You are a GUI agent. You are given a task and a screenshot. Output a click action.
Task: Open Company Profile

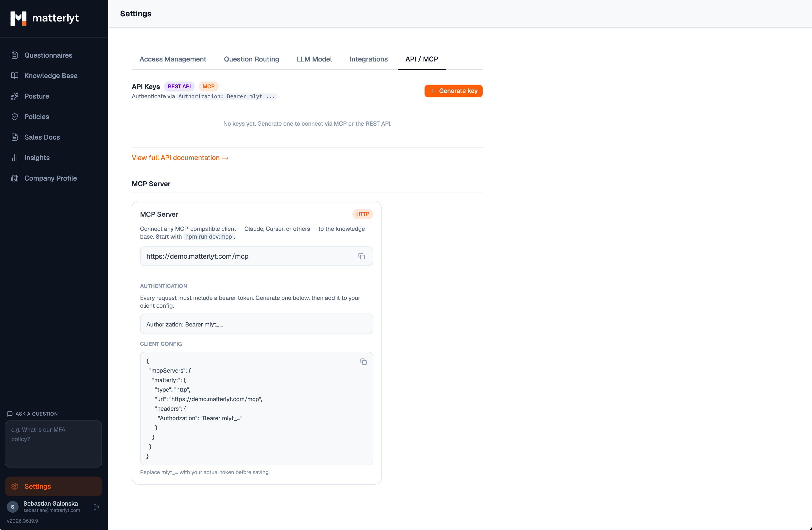pos(54,178)
